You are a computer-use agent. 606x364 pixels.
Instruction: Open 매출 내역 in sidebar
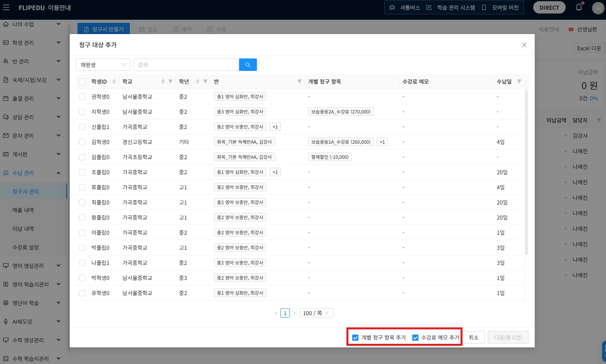tap(23, 210)
